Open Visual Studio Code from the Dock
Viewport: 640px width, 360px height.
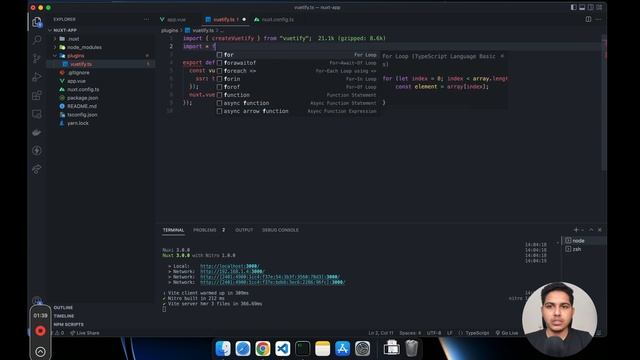point(282,349)
